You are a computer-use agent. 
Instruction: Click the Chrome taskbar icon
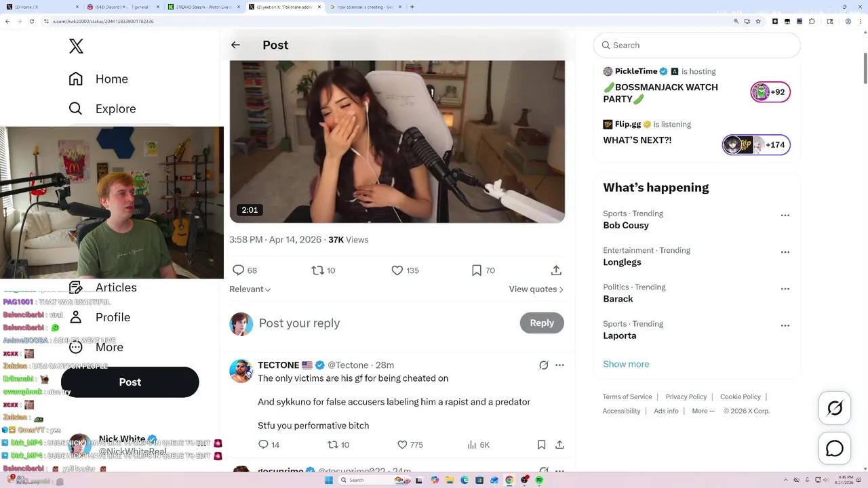(509, 480)
